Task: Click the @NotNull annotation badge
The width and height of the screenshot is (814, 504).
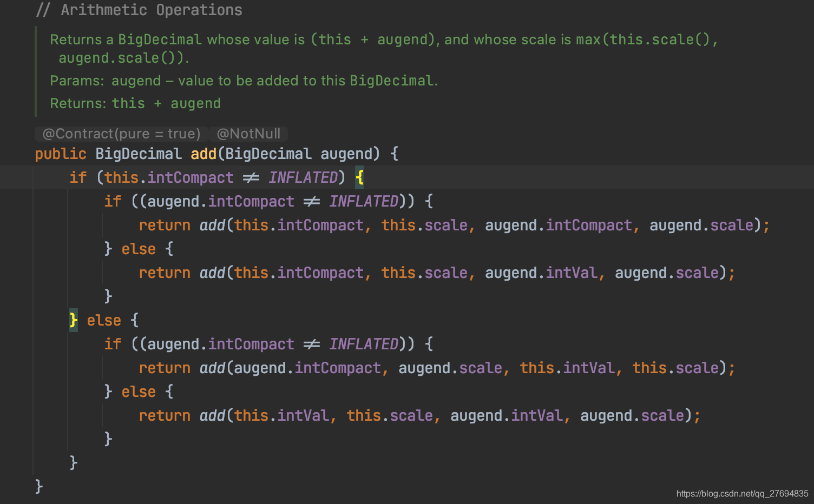Action: 248,134
